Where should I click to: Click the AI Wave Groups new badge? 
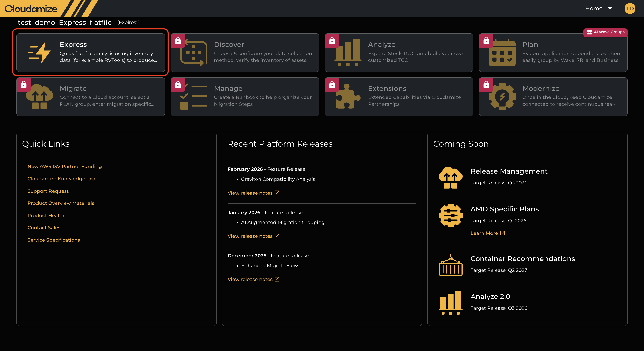click(605, 32)
